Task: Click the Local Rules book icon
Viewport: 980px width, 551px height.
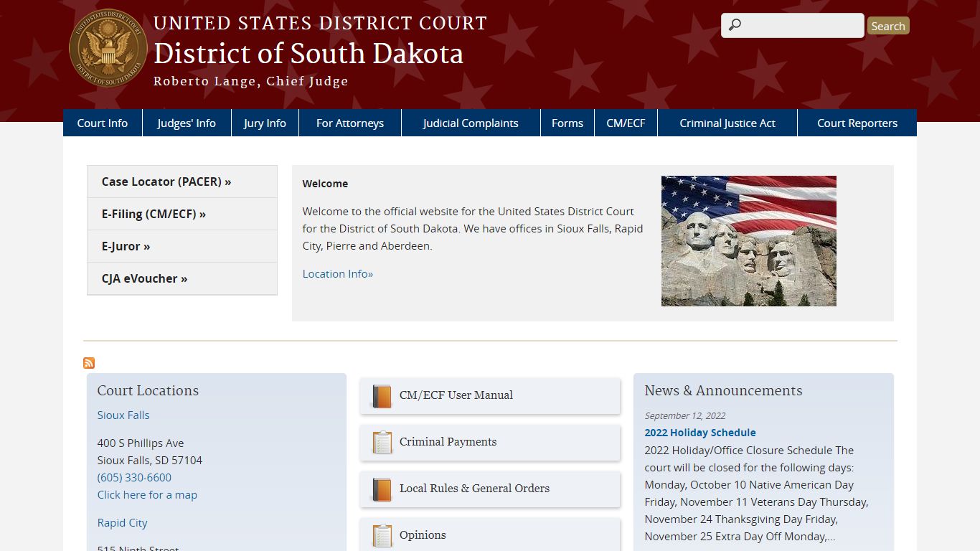Action: click(382, 489)
